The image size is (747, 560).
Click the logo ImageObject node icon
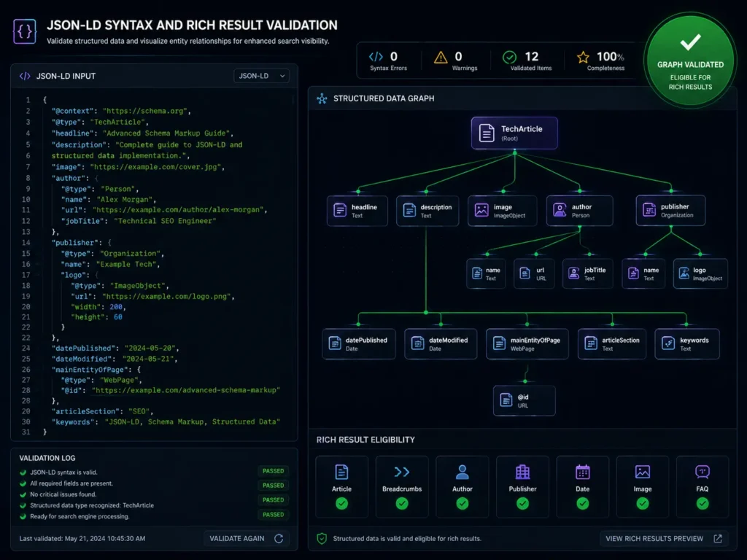point(684,273)
